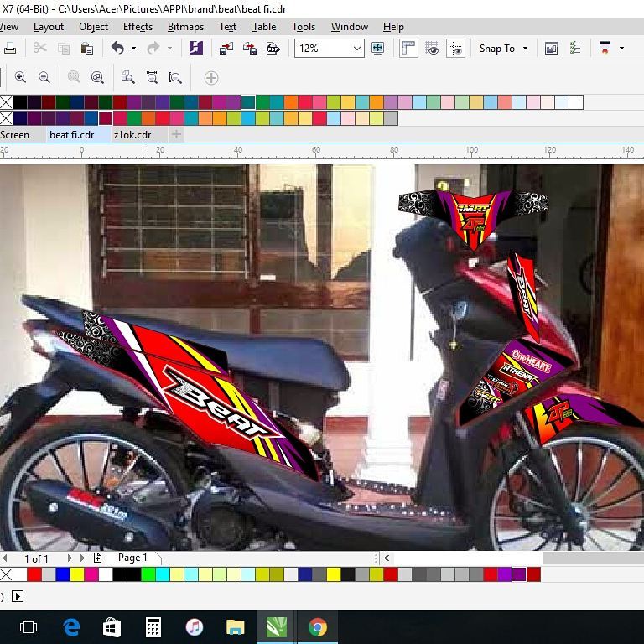This screenshot has width=644, height=644.
Task: Click the Application Launcher icon
Action: click(x=605, y=48)
